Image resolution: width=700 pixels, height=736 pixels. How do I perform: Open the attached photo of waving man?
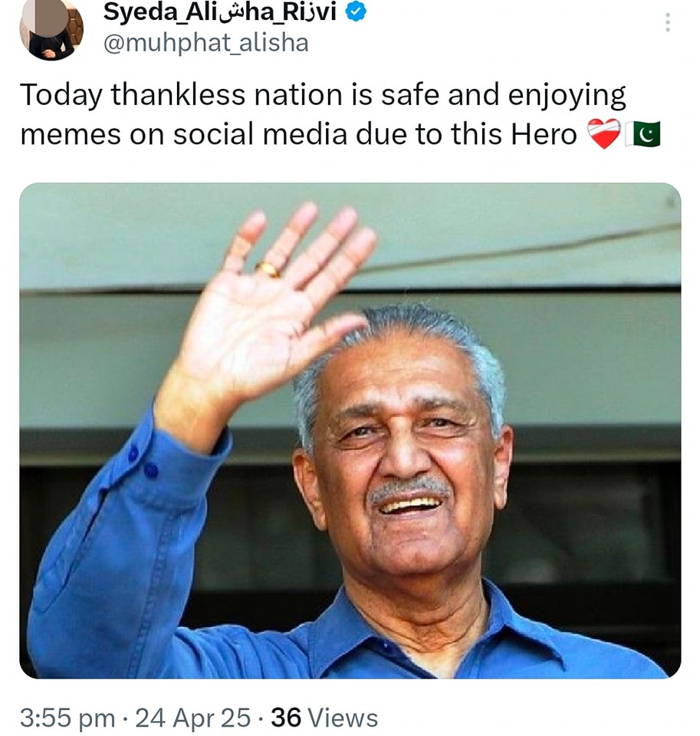click(x=350, y=430)
